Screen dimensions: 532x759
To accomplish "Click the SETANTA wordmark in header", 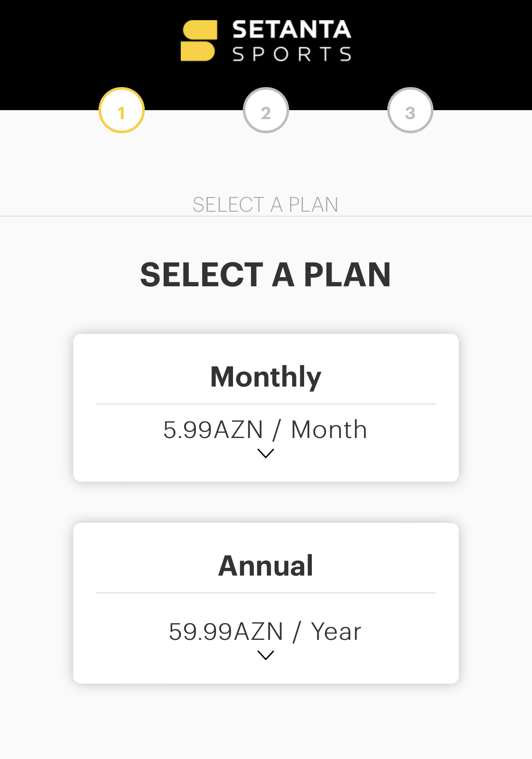I will pyautogui.click(x=292, y=30).
